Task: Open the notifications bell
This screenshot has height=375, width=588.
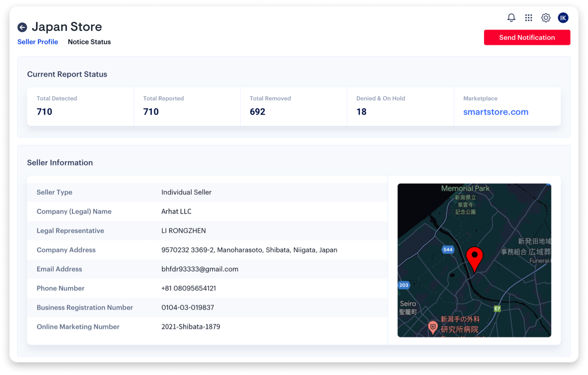Action: pos(511,18)
